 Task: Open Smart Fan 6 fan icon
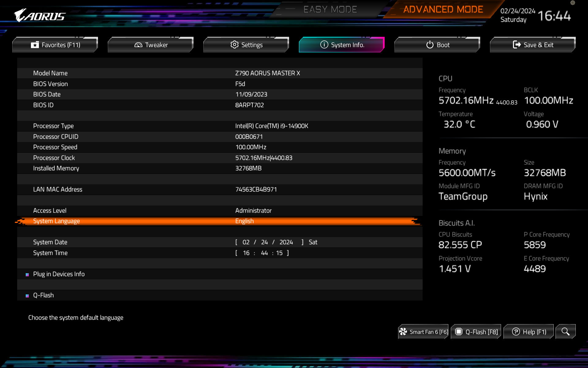[x=403, y=332]
